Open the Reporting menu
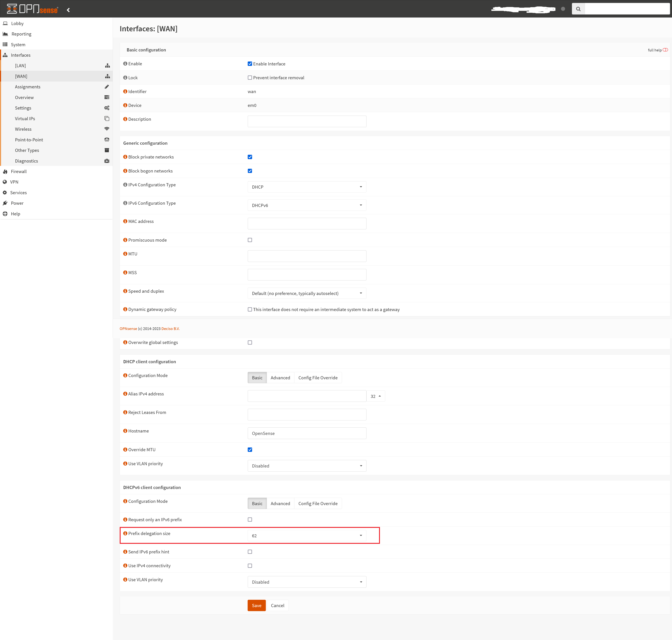Viewport: 672px width, 640px height. (x=22, y=34)
